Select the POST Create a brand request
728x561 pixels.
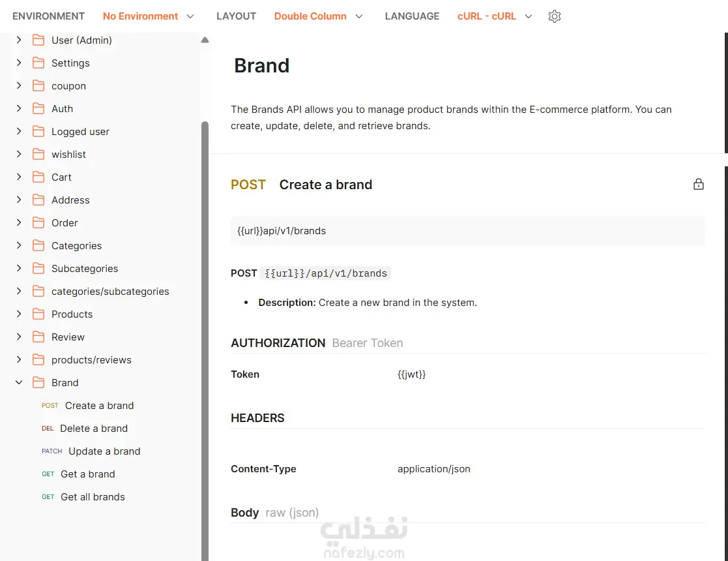coord(99,406)
